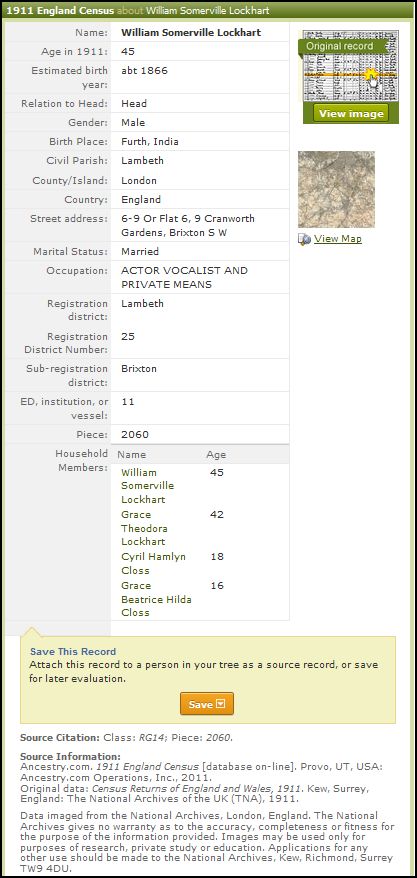Image resolution: width=417 pixels, height=878 pixels.
Task: Expand the Save button dropdown arrow
Action: (x=221, y=704)
